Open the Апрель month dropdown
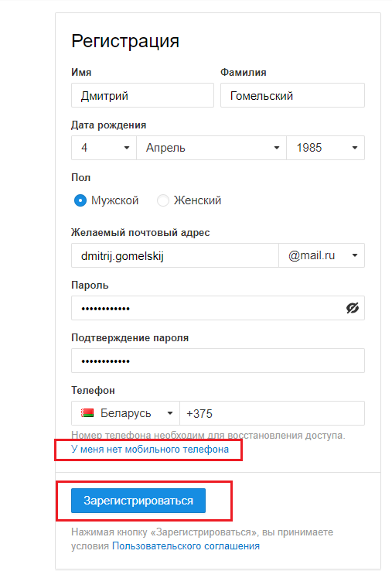392x578 pixels. point(212,148)
